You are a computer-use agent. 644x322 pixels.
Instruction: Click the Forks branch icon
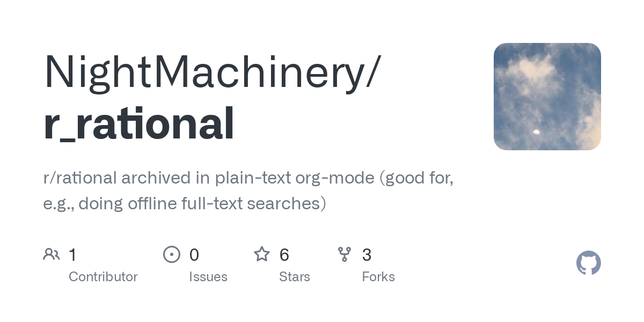pos(345,254)
